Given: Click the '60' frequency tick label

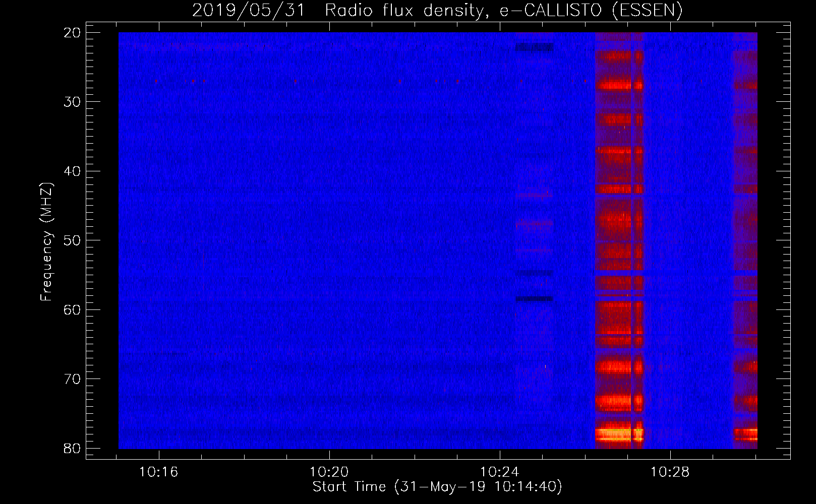Looking at the screenshot, I should (x=72, y=309).
